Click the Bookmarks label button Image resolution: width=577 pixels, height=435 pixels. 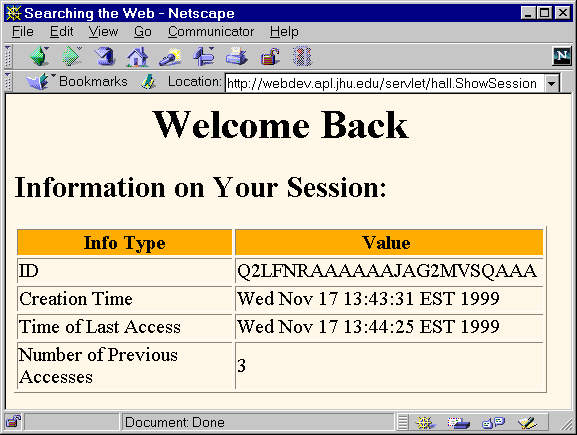[x=93, y=81]
